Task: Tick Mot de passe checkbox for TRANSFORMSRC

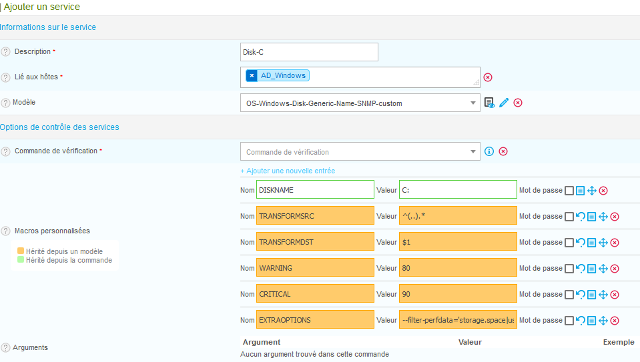Action: pos(569,217)
